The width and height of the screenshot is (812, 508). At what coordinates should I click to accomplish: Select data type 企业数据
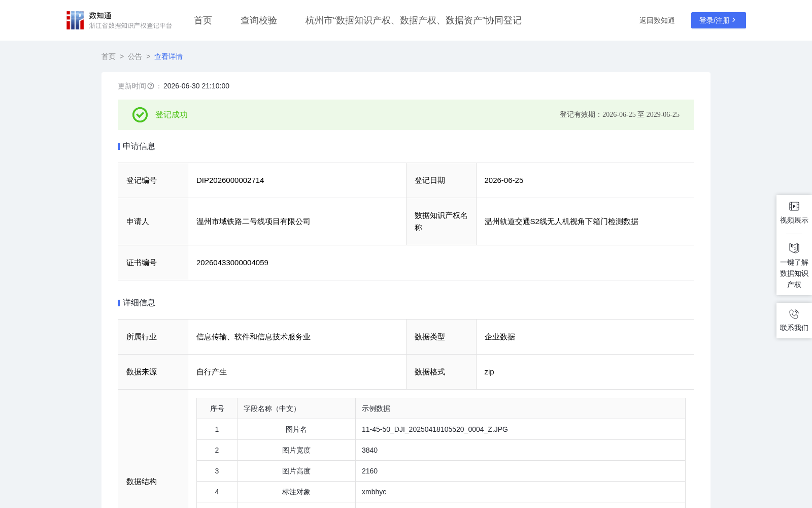tap(500, 337)
